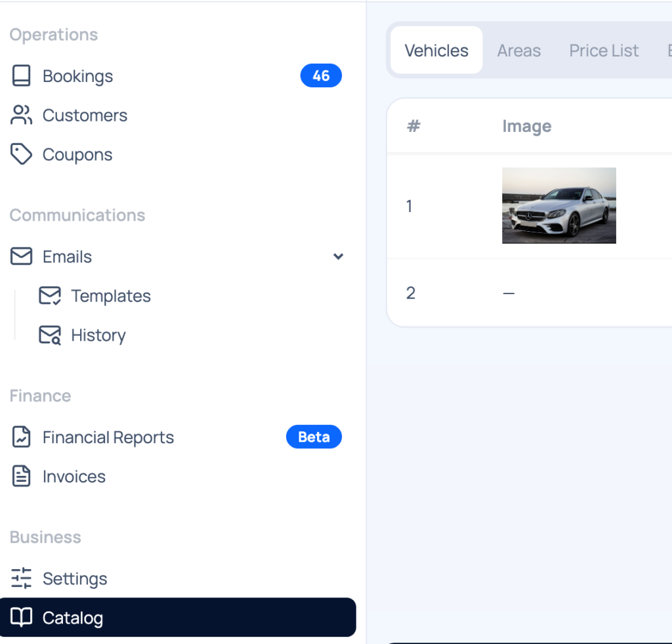
Task: Click the Emails envelope icon
Action: (x=21, y=257)
